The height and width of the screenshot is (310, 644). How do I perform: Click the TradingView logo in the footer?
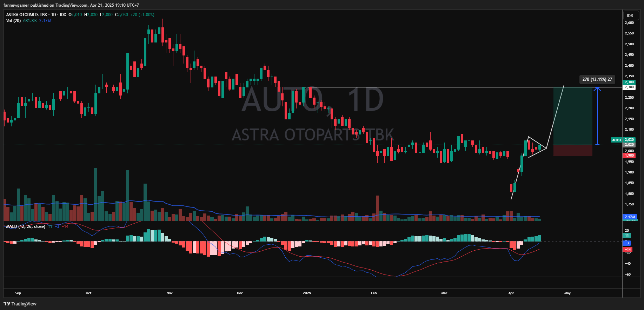[20, 304]
